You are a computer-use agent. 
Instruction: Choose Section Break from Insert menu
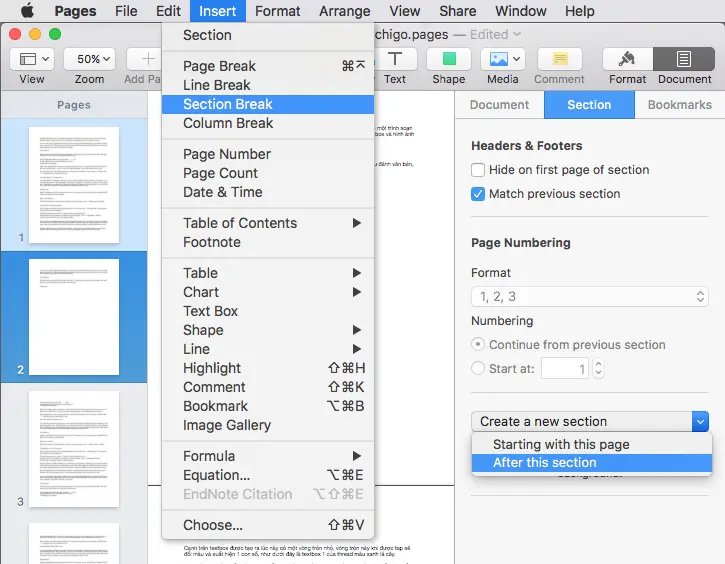(228, 104)
